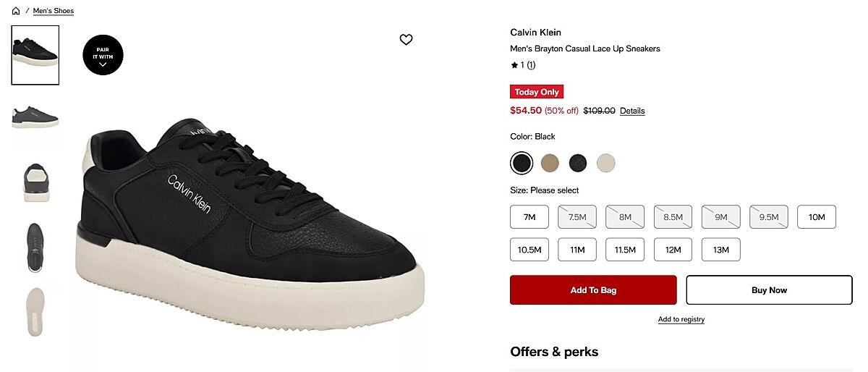Add sneaker to favorites with heart icon

point(406,40)
